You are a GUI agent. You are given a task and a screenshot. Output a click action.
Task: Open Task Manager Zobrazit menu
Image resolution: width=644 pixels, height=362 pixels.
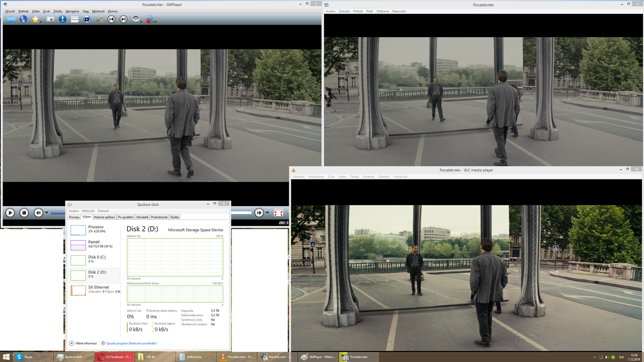[x=103, y=211]
